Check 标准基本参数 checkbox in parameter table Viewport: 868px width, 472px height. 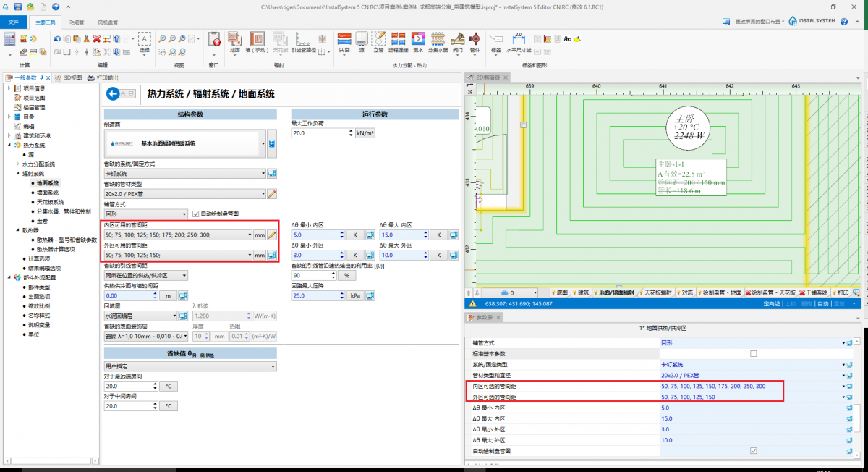point(754,353)
